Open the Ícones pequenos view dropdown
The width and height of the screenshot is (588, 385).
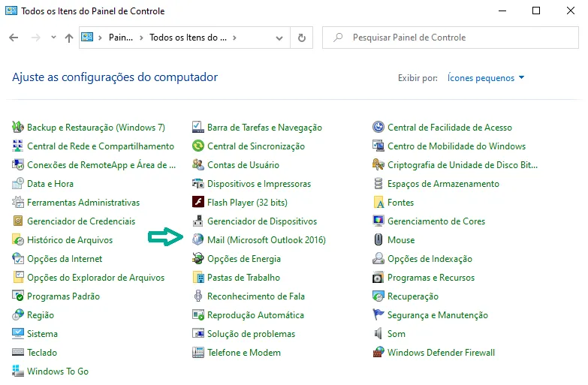point(486,77)
